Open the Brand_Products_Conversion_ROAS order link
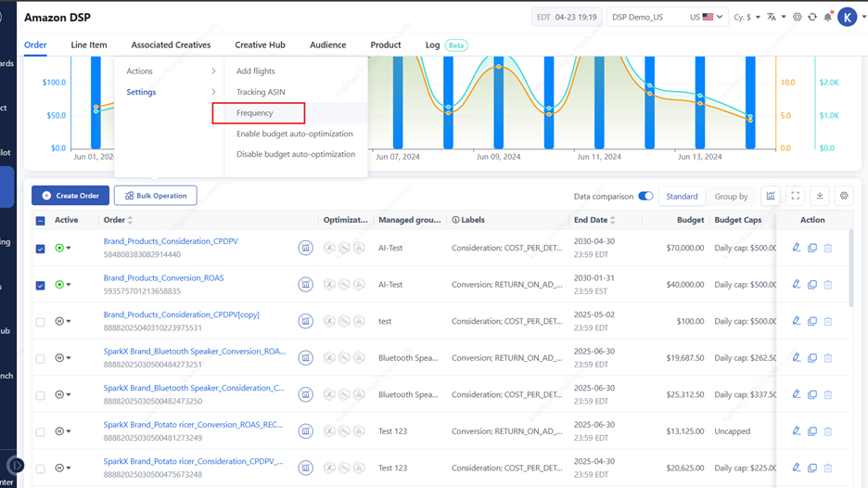868x488 pixels. pos(163,278)
